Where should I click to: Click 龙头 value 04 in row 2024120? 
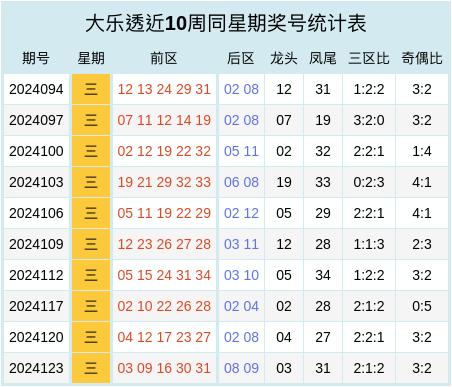[284, 337]
